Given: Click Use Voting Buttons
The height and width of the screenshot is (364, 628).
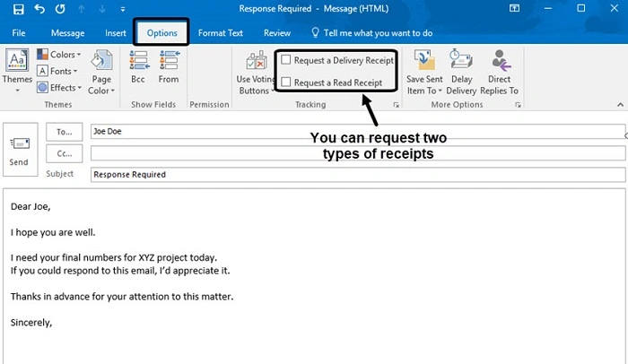Looking at the screenshot, I should click(255, 73).
